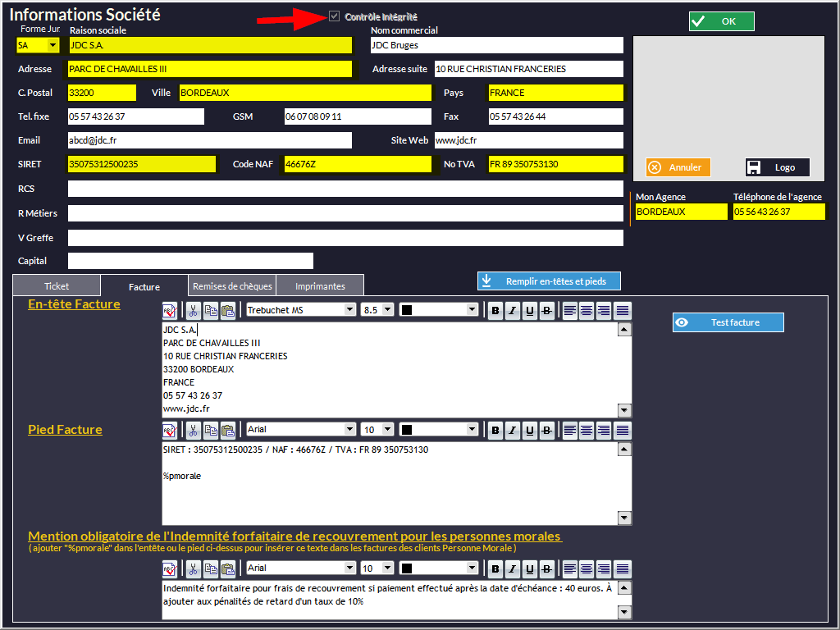The width and height of the screenshot is (840, 630).
Task: Toggle the Contrôle Intégrité checkbox
Action: point(334,16)
